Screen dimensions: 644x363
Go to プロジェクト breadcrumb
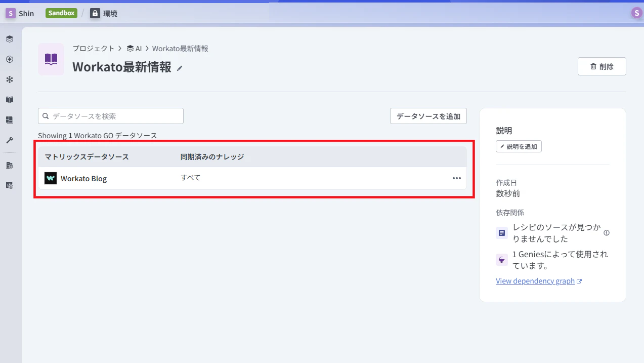[x=94, y=49]
